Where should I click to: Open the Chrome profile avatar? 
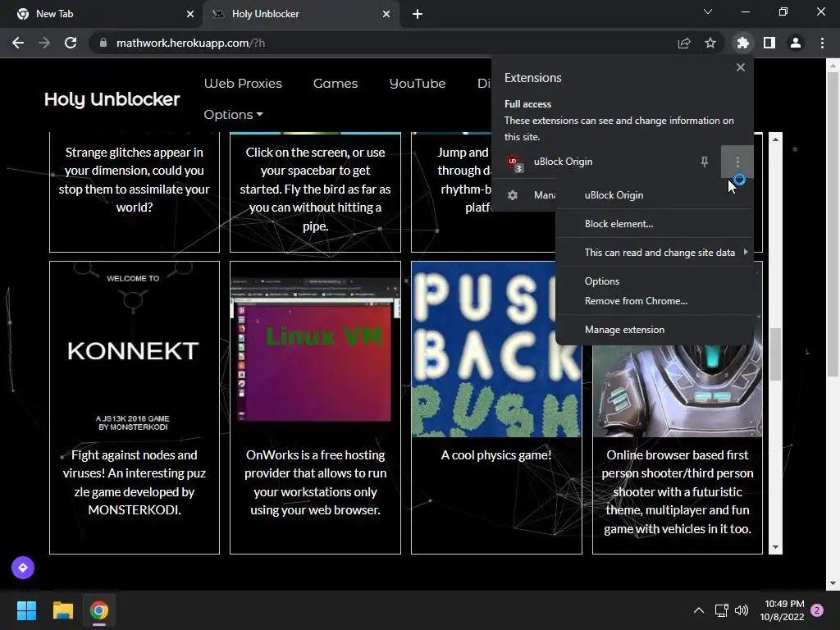coord(796,43)
